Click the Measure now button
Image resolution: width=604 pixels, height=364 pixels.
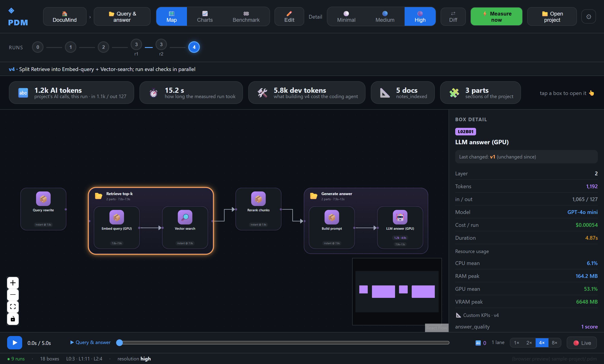[496, 17]
